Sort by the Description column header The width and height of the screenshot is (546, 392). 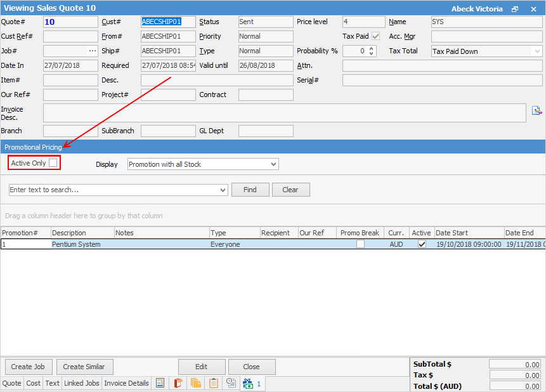tap(82, 233)
